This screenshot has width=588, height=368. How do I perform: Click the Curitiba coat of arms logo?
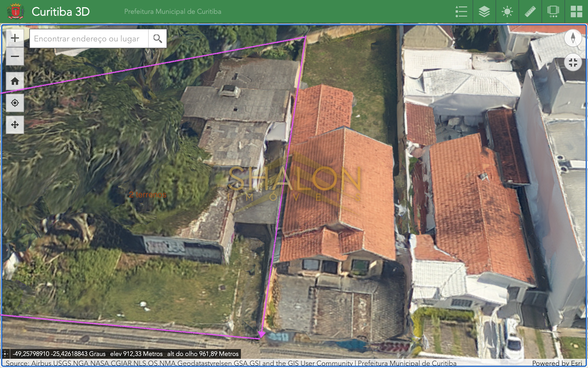(16, 11)
